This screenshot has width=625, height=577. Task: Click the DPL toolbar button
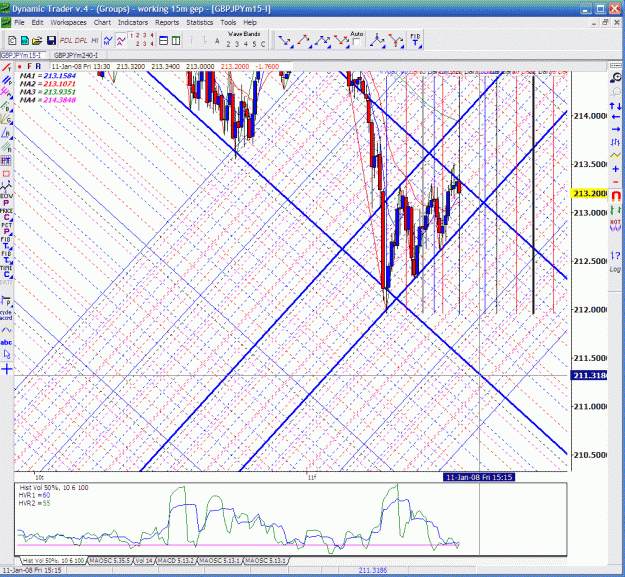[81, 40]
